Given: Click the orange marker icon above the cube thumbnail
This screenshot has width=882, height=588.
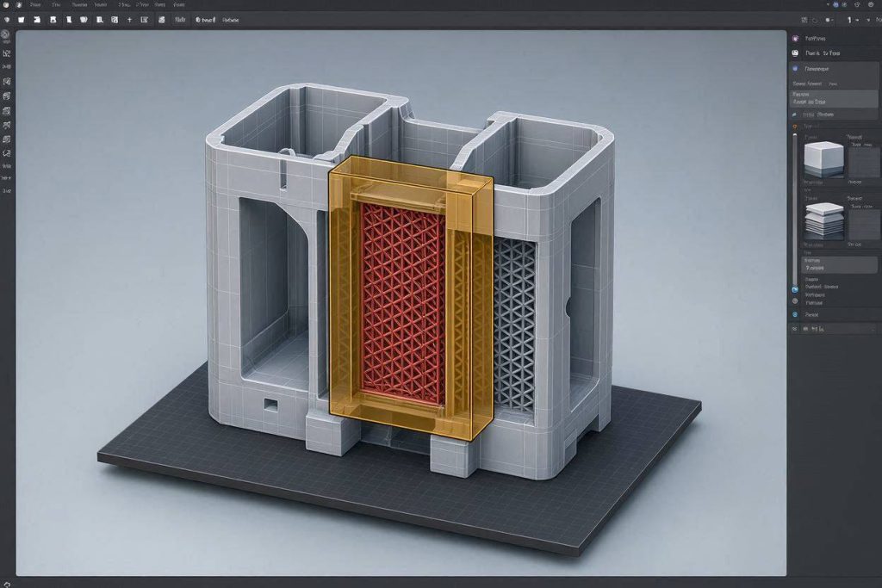Looking at the screenshot, I should click(x=795, y=127).
